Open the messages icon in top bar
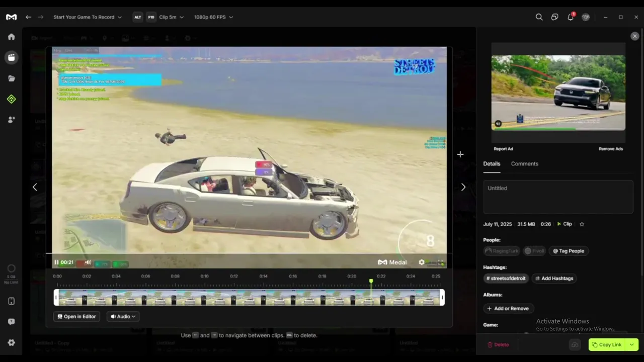Image resolution: width=644 pixels, height=362 pixels. click(x=554, y=17)
